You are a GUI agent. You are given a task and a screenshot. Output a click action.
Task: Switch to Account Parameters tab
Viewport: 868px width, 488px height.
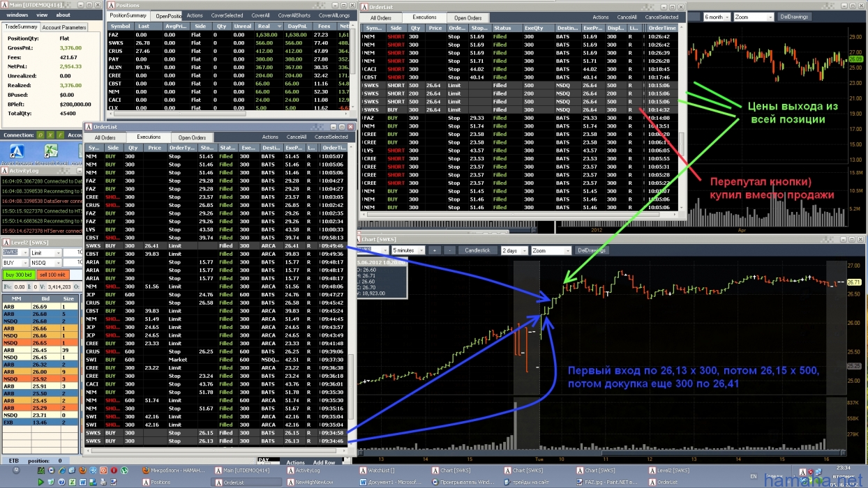pos(64,27)
